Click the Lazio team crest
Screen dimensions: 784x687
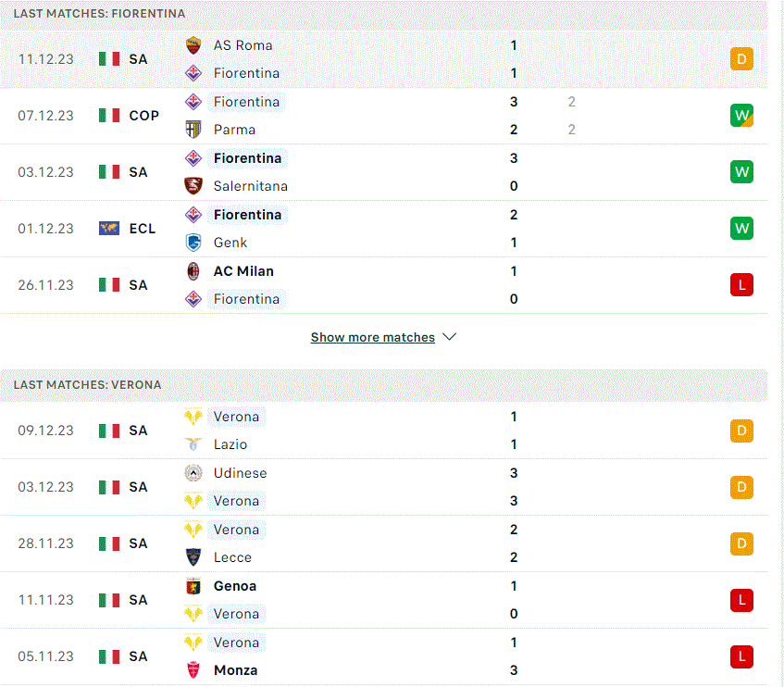point(193,445)
